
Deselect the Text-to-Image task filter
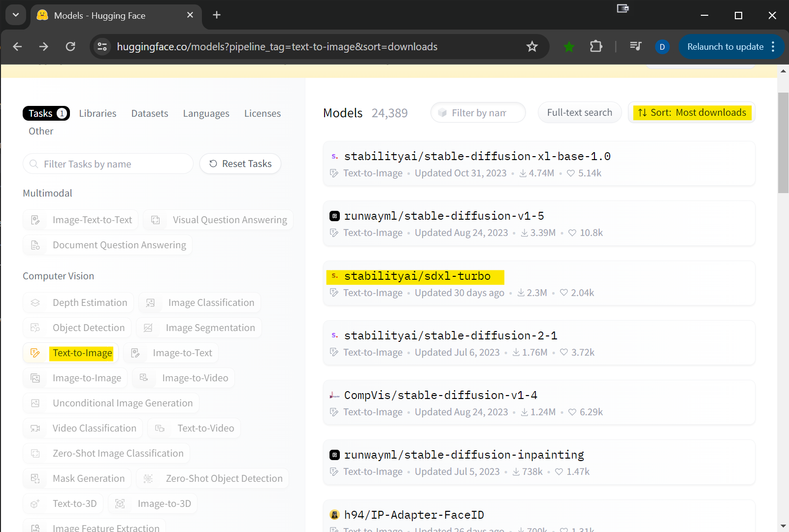click(x=71, y=353)
